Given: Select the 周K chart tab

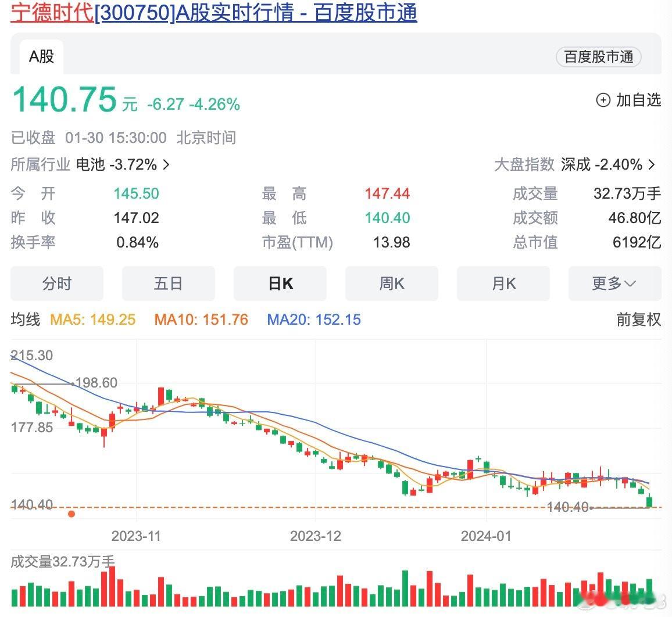Looking at the screenshot, I should click(x=391, y=283).
